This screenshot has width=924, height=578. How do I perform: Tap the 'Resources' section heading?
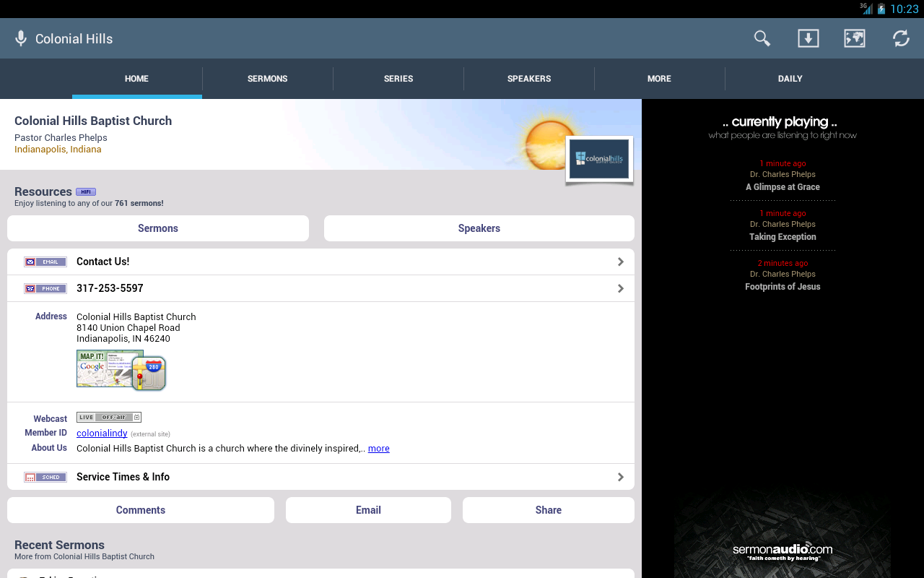[x=43, y=191]
